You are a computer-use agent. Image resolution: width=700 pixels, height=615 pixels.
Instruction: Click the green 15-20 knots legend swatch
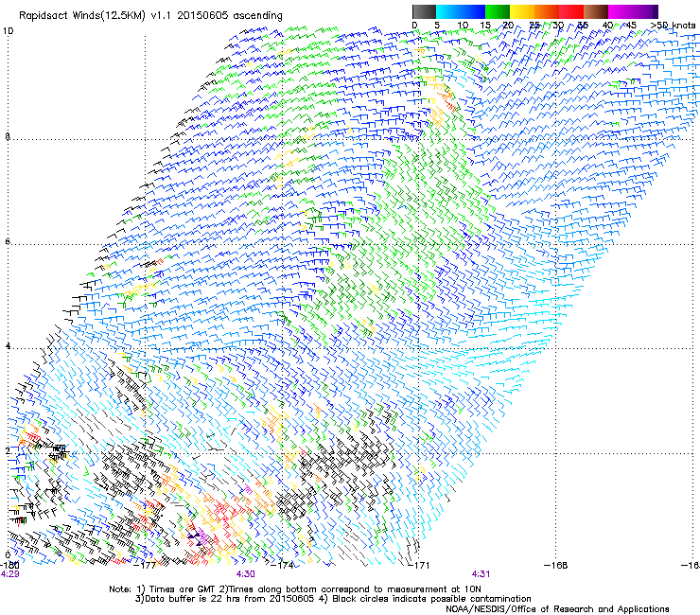pyautogui.click(x=498, y=11)
